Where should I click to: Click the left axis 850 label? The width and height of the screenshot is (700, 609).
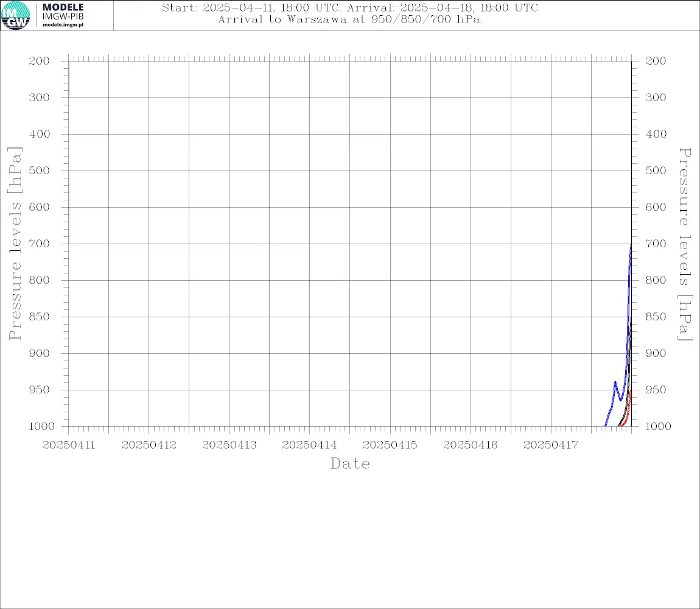(40, 317)
